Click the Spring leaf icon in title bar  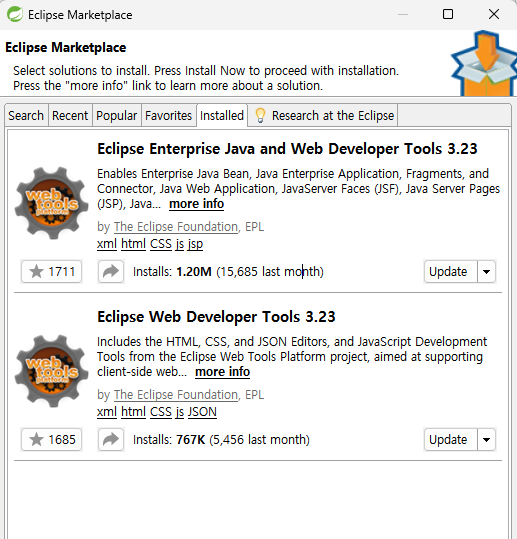click(x=15, y=14)
